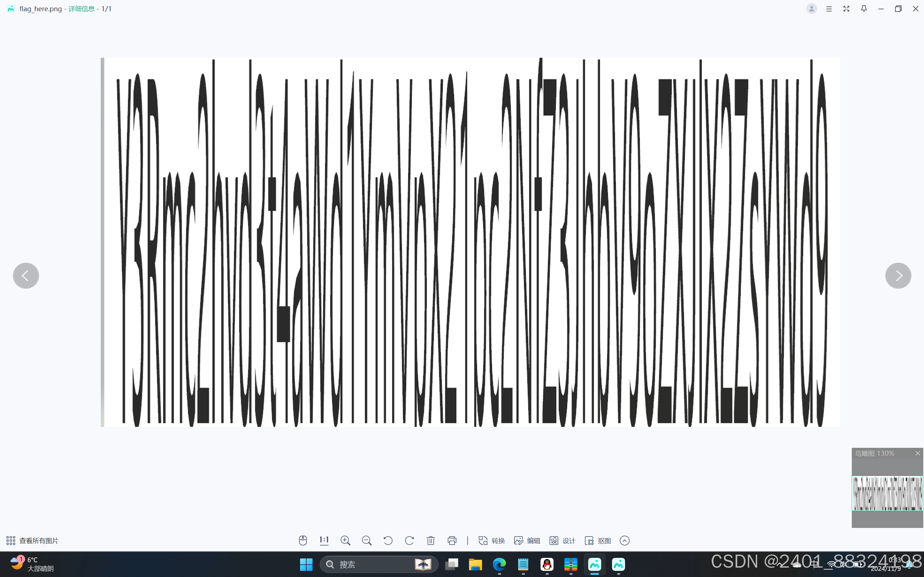Set image to 1:1 actual size
Viewport: 924px width, 577px height.
(324, 540)
